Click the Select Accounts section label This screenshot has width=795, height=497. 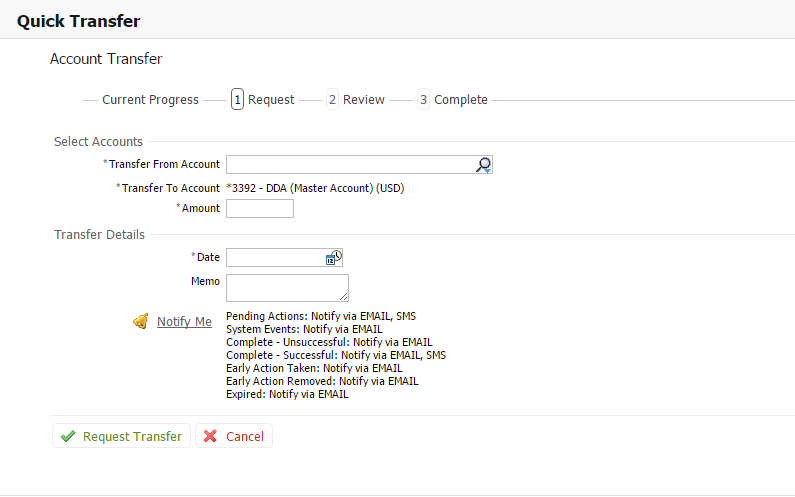pos(98,142)
